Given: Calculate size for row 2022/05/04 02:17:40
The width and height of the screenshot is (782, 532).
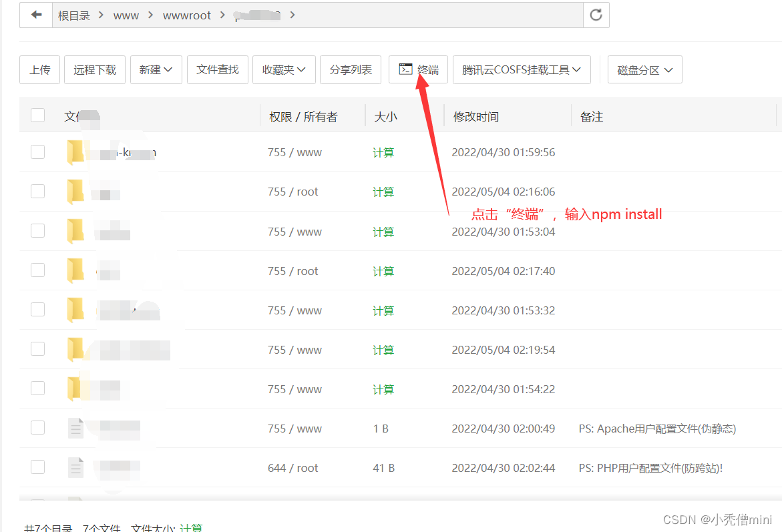Looking at the screenshot, I should point(383,271).
